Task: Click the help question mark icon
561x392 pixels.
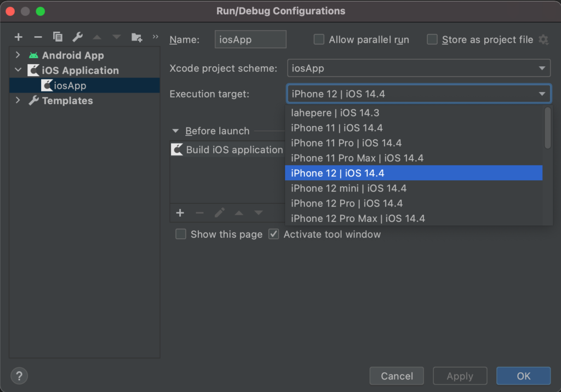Action: [19, 376]
